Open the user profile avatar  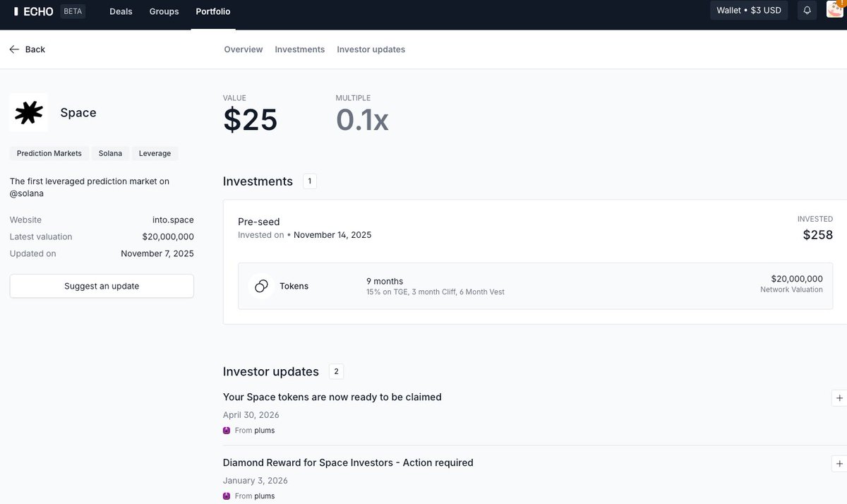coord(835,9)
